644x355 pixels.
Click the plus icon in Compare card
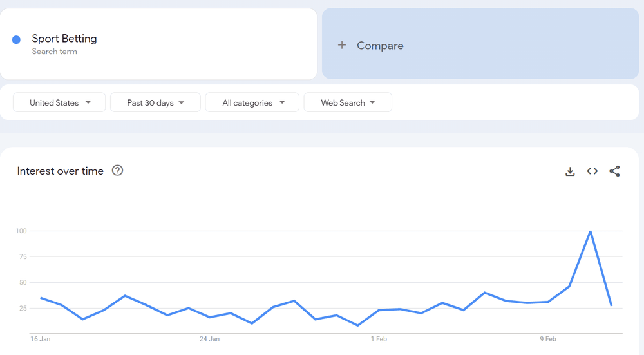(342, 45)
